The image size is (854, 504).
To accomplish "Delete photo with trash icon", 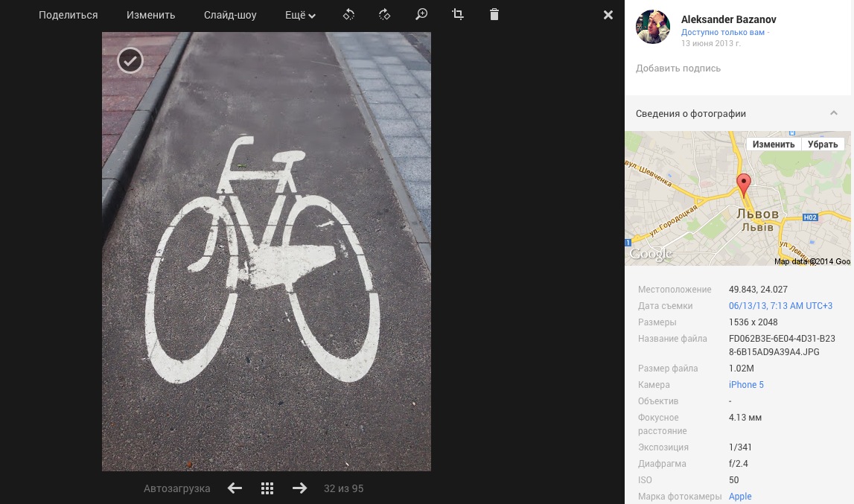I will (494, 15).
